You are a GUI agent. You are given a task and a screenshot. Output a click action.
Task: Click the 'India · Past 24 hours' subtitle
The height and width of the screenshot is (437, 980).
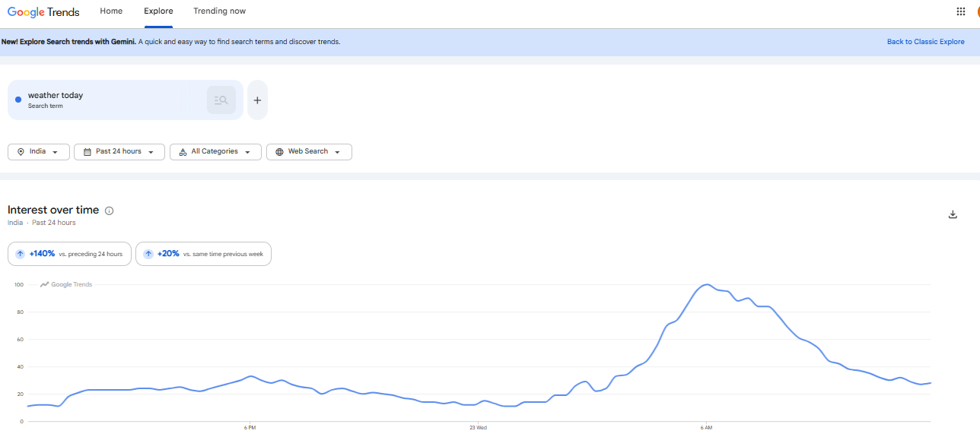[x=42, y=223]
